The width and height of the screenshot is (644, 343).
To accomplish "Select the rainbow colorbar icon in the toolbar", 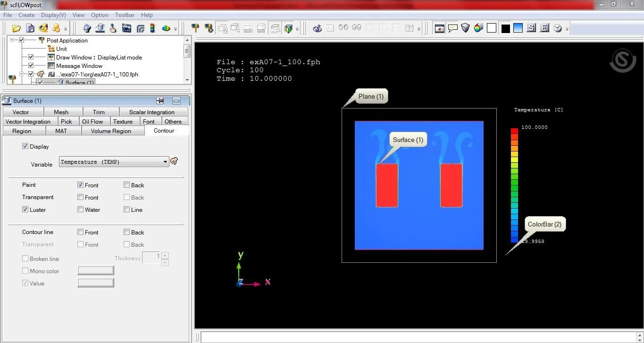I will (x=152, y=28).
